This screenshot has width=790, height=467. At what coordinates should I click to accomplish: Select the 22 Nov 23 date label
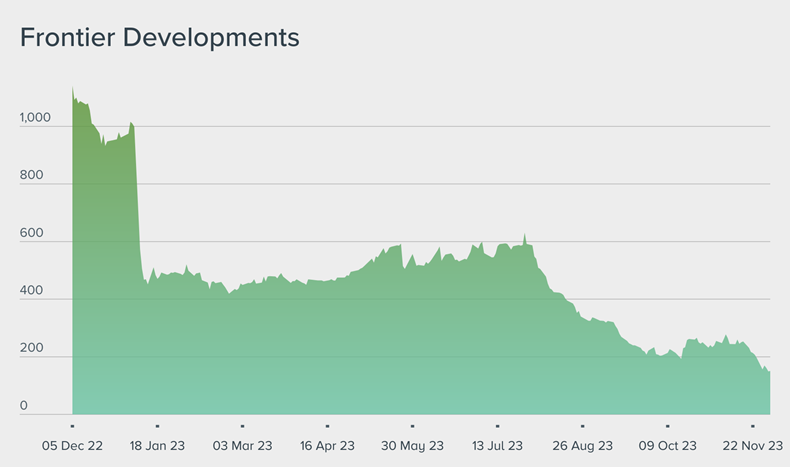pyautogui.click(x=752, y=446)
